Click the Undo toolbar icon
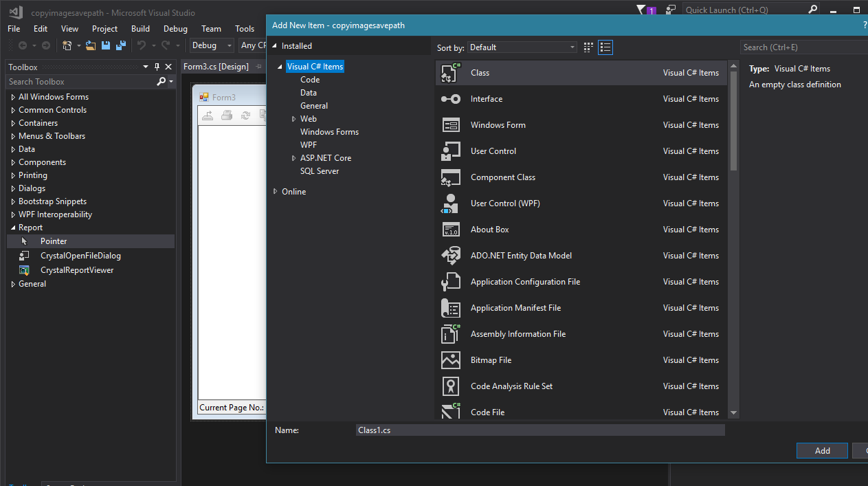Viewport: 868px width, 486px height. point(142,45)
